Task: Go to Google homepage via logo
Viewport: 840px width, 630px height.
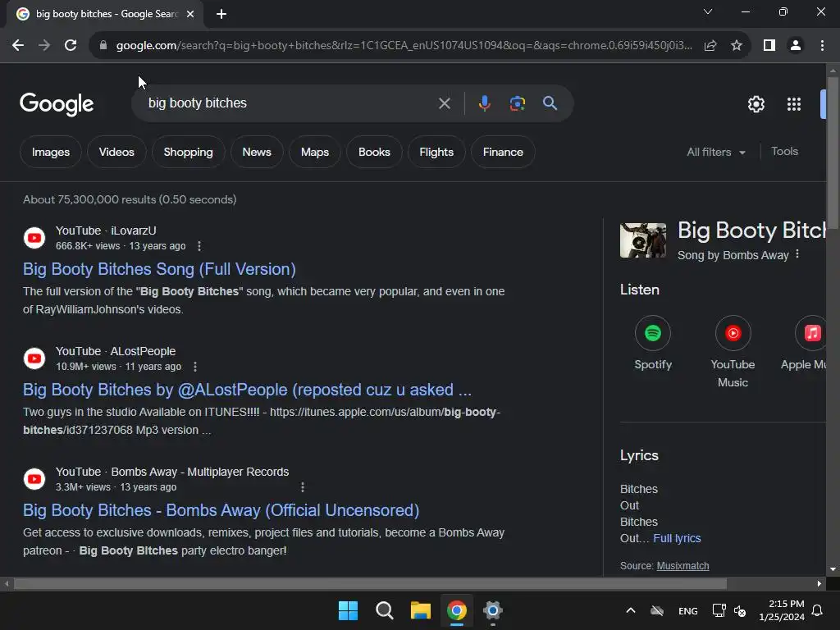Action: (57, 104)
